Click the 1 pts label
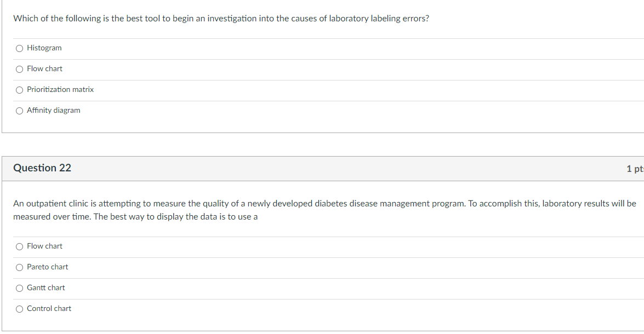This screenshot has height=334, width=644. point(636,168)
